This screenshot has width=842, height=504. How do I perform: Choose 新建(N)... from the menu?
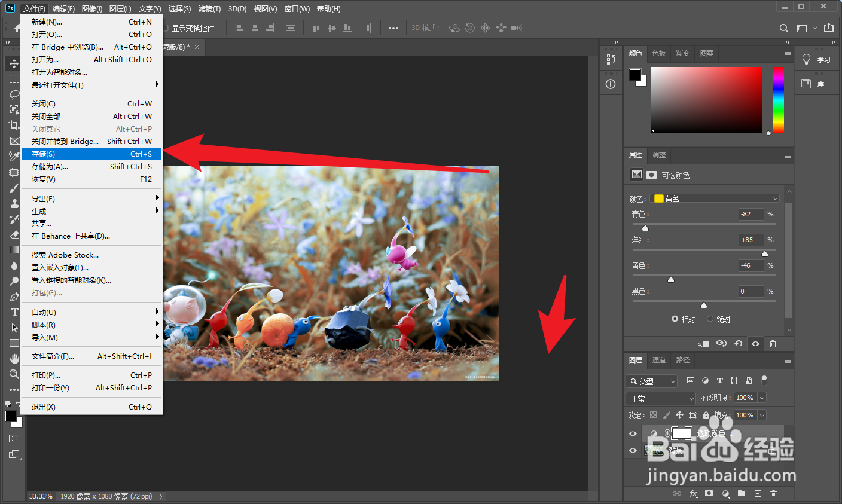(x=91, y=22)
